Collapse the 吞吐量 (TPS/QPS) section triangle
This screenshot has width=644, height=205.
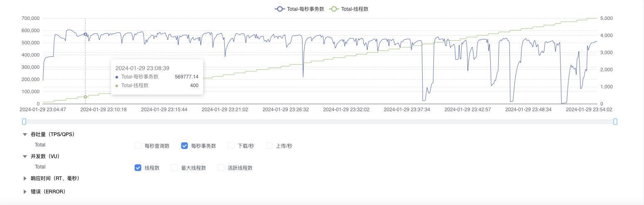click(x=25, y=134)
